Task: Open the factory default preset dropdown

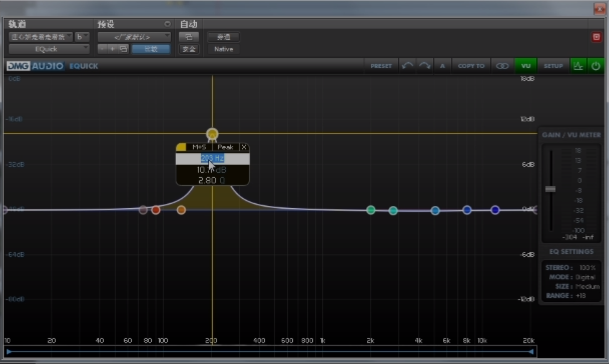Action: (134, 37)
